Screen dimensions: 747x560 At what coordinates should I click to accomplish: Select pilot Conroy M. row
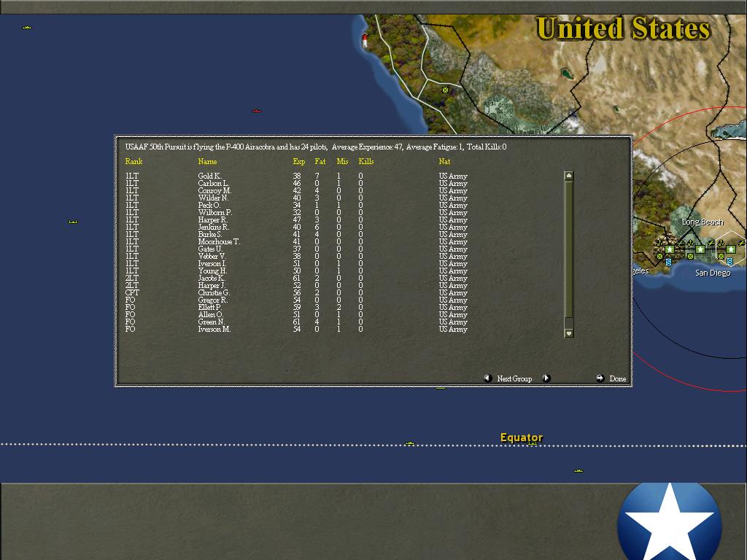(296, 190)
